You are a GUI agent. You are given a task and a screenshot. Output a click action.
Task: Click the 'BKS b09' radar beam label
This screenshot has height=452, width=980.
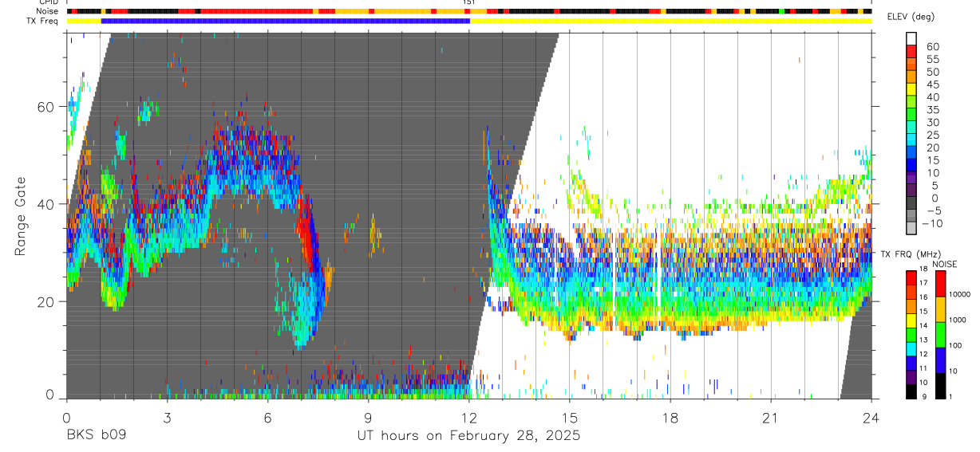pos(96,435)
